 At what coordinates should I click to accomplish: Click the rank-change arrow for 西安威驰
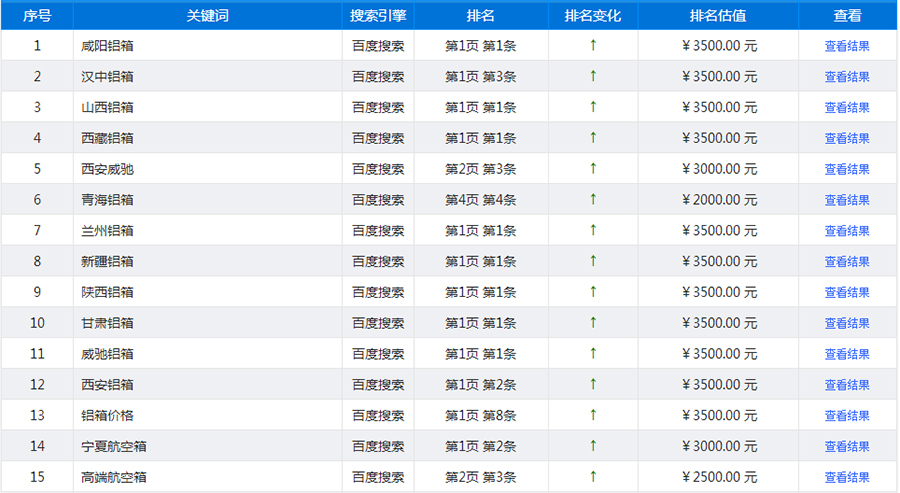[593, 168]
